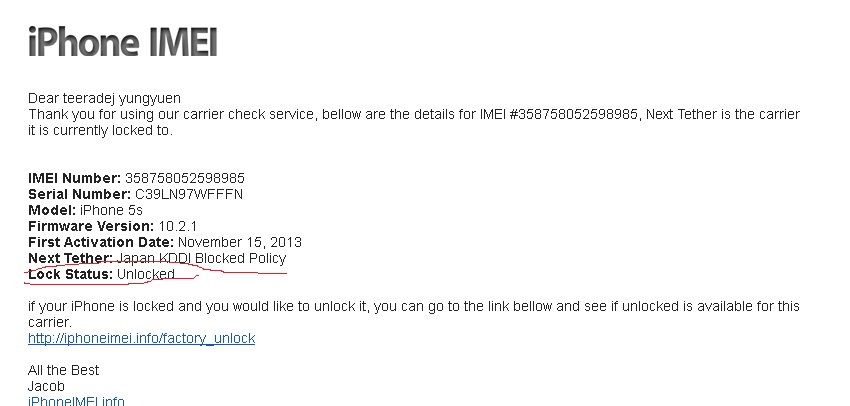Viewport: 850px width, 406px height.
Task: Click the Lock Status bold label
Action: (70, 274)
